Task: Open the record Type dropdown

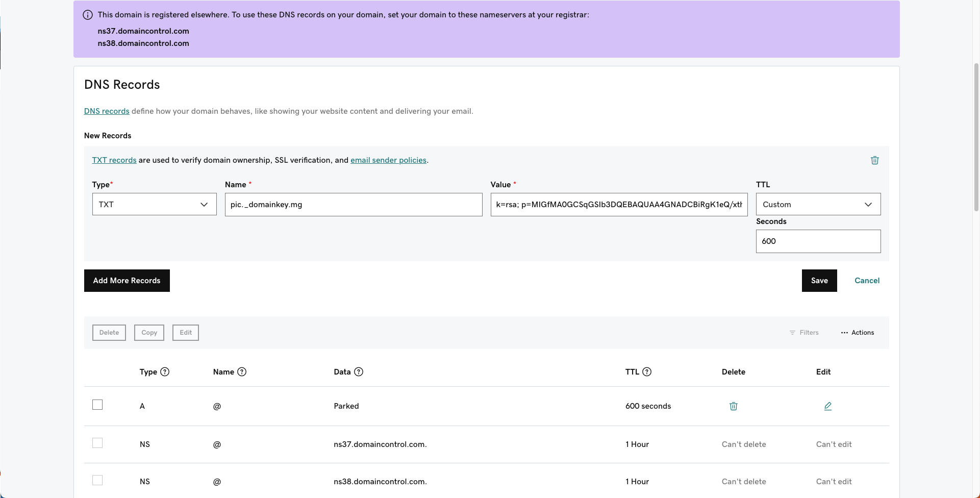Action: 154,204
